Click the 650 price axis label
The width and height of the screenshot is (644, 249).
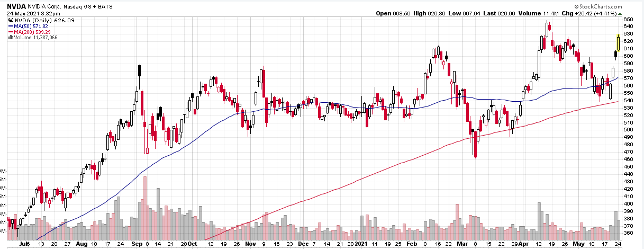pos(629,19)
